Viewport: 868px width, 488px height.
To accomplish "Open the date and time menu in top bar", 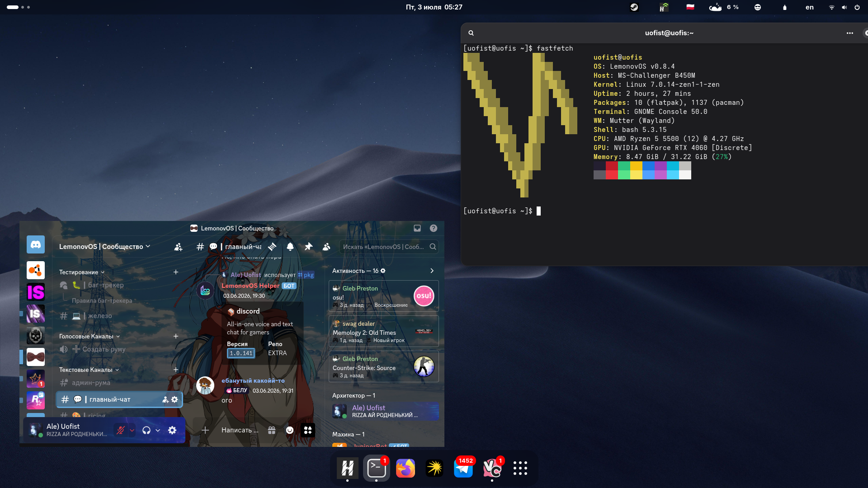I will point(434,7).
